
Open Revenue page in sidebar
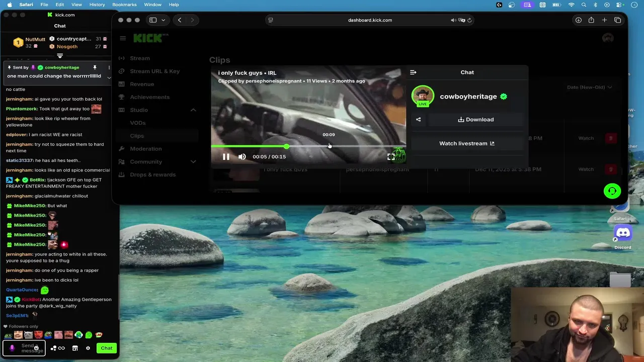tap(142, 84)
